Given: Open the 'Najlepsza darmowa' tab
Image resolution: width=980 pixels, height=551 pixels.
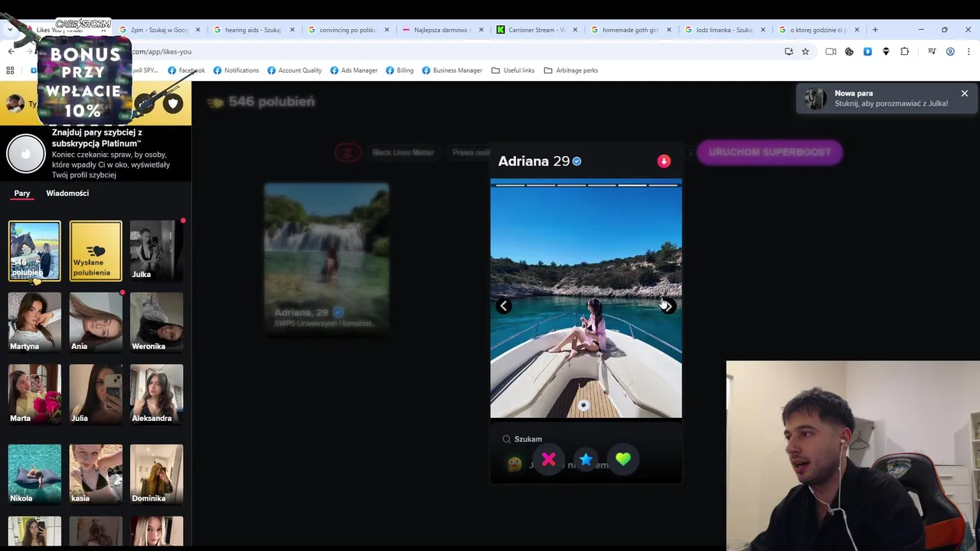Looking at the screenshot, I should tap(441, 30).
